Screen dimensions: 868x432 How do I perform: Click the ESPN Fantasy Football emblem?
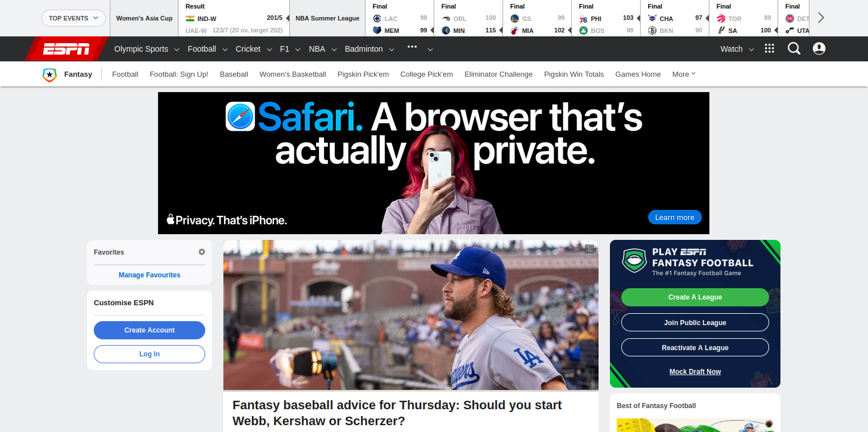[x=634, y=261]
